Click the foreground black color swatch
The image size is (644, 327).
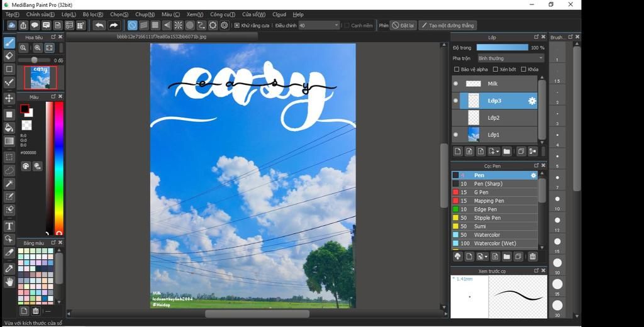point(25,109)
